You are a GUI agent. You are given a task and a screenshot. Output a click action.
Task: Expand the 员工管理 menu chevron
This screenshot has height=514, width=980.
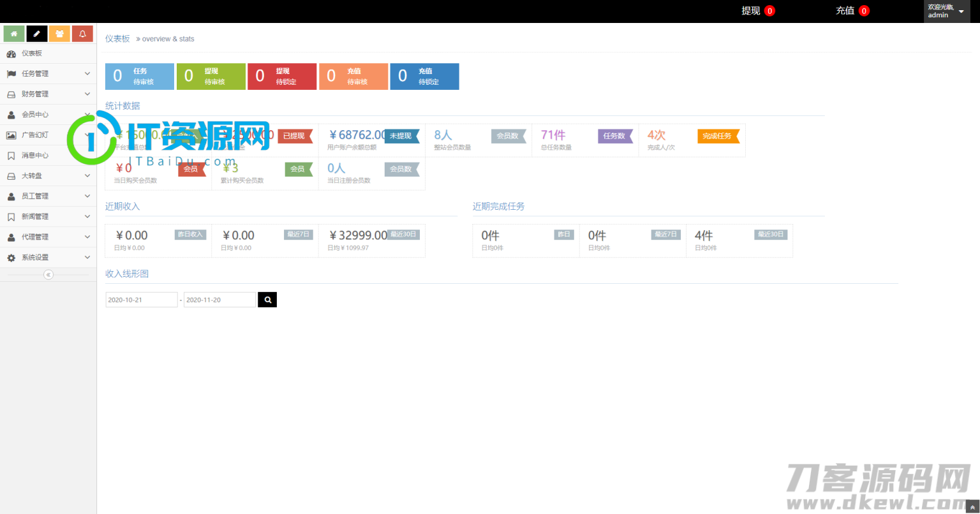(x=87, y=196)
